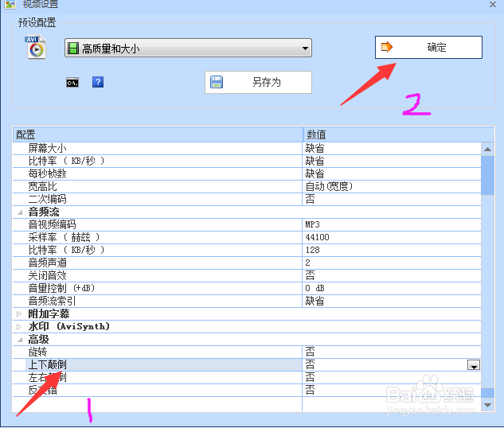Select the audio 比特率 row with value 128
The image size is (504, 428).
247,250
